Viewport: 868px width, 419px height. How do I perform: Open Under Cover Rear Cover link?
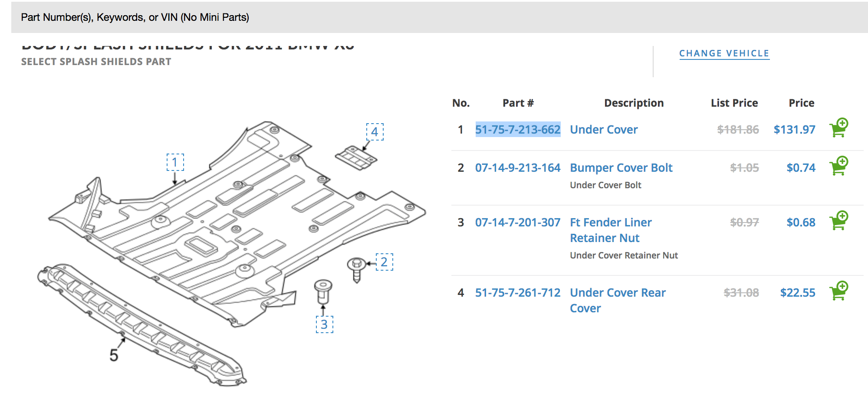618,300
